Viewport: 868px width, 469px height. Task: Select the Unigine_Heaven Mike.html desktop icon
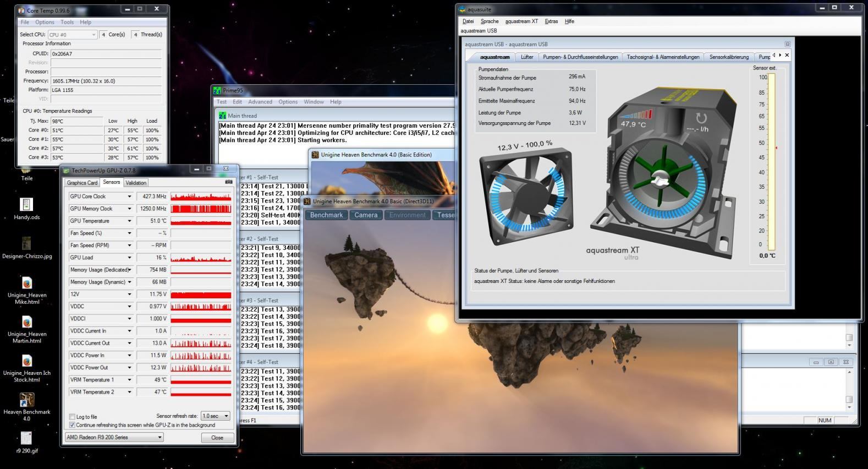click(26, 290)
